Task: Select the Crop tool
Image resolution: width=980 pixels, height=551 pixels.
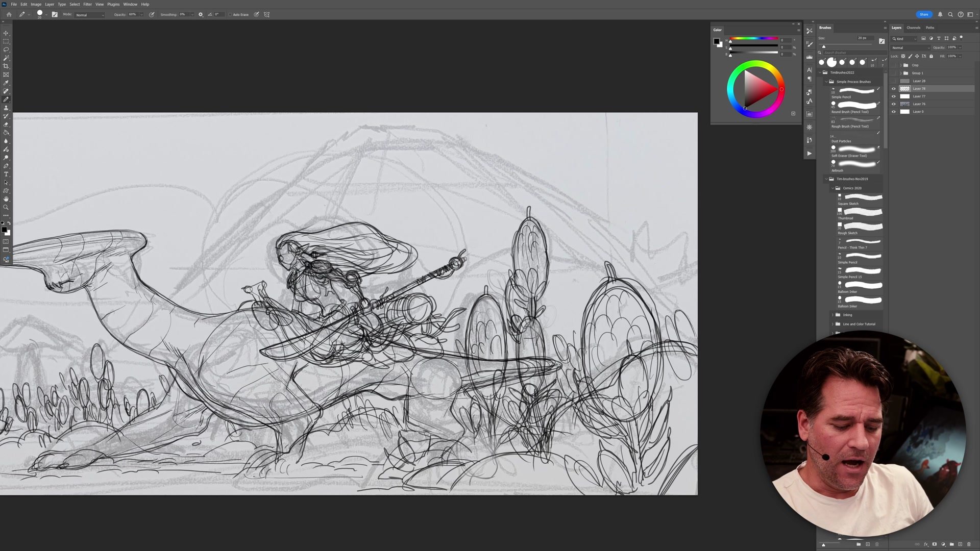Action: point(6,66)
